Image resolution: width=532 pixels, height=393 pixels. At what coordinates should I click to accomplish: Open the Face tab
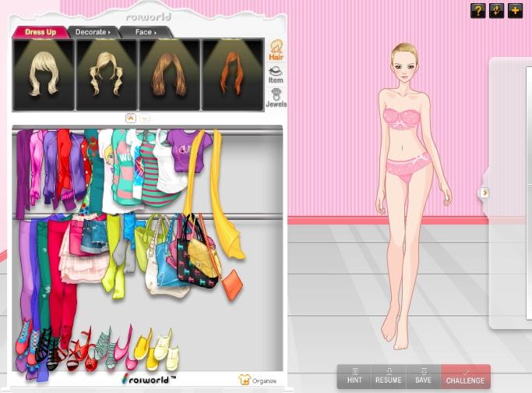click(x=145, y=32)
